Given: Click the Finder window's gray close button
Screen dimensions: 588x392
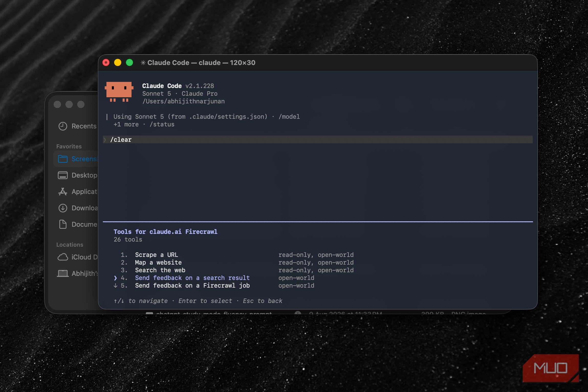Looking at the screenshot, I should point(57,104).
